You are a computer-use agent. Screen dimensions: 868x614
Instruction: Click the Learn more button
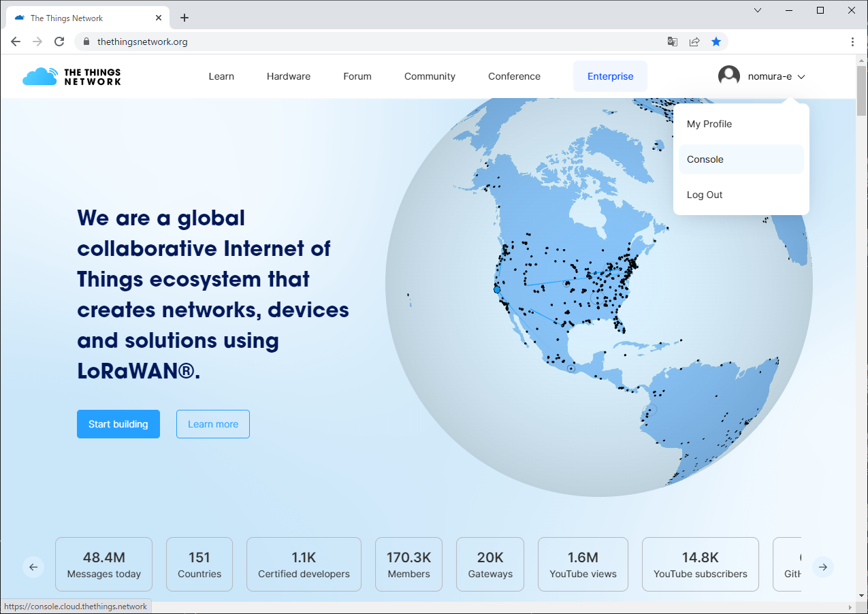(213, 424)
